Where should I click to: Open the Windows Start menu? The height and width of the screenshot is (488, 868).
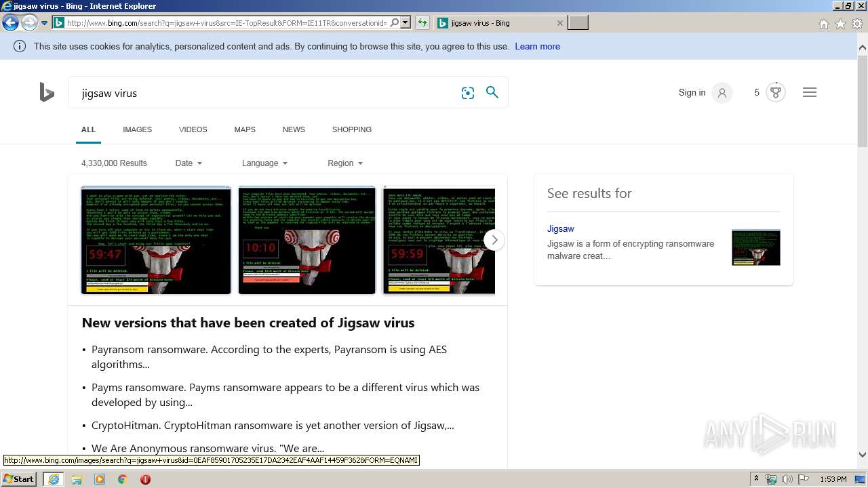[19, 479]
